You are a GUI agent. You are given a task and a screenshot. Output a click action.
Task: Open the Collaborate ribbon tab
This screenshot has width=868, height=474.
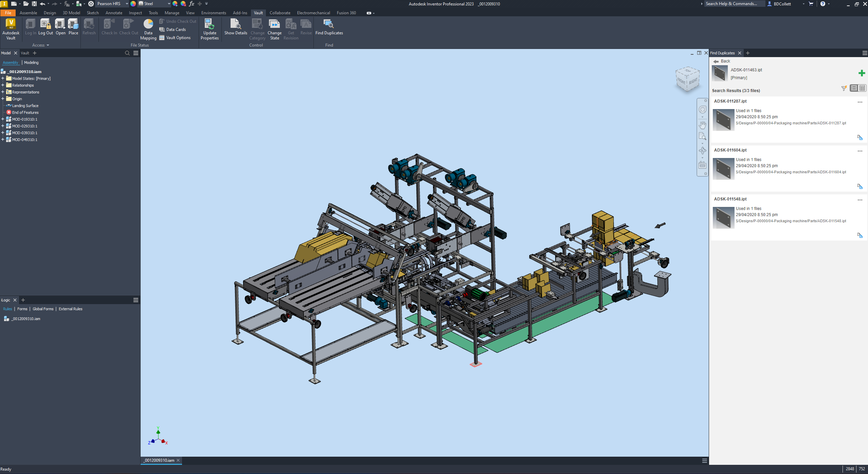[x=280, y=13]
